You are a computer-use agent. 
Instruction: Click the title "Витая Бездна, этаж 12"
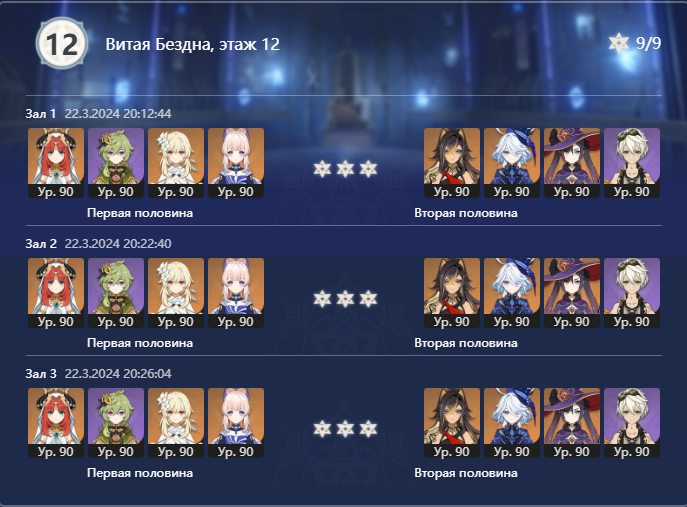coord(193,44)
